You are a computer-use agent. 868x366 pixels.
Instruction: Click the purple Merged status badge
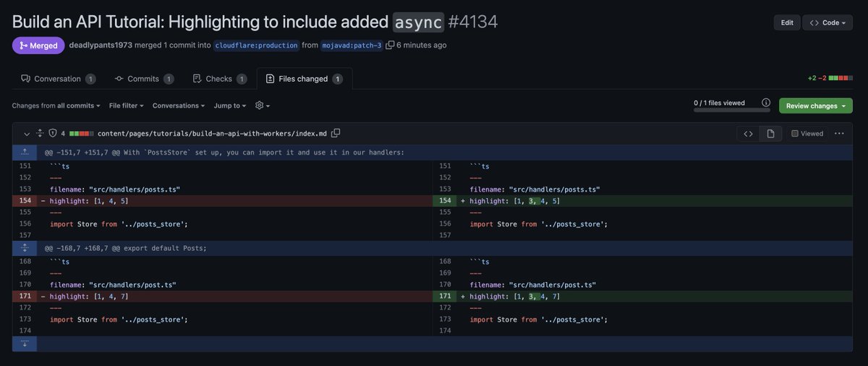[x=38, y=45]
